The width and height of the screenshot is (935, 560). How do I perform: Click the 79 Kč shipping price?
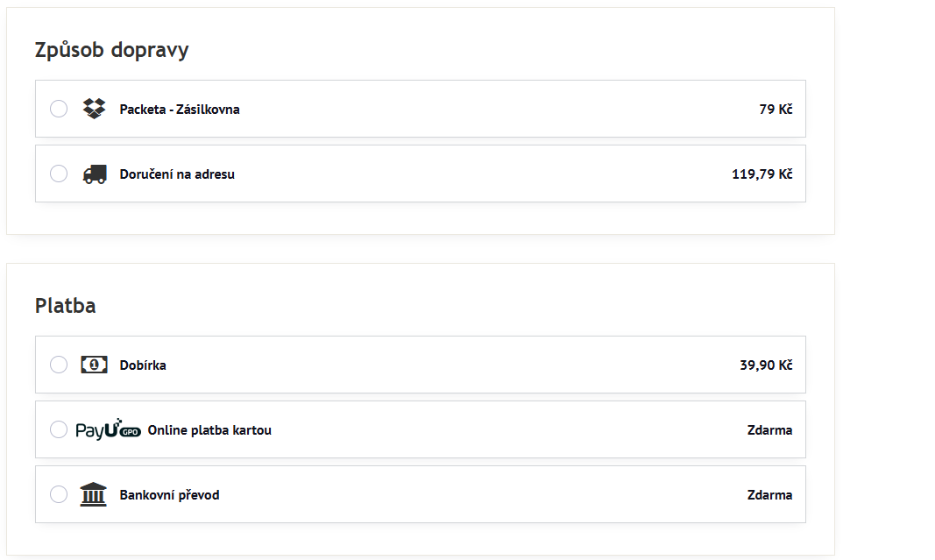[776, 110]
